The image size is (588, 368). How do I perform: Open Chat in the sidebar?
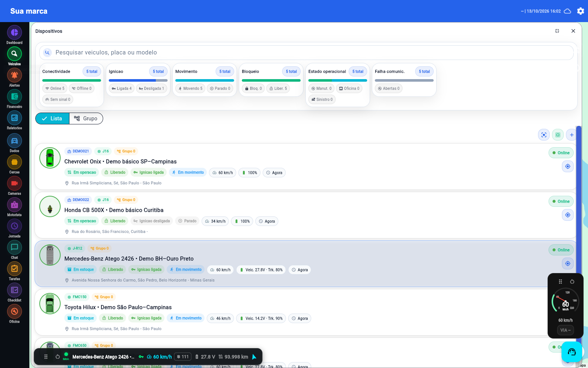click(x=14, y=248)
